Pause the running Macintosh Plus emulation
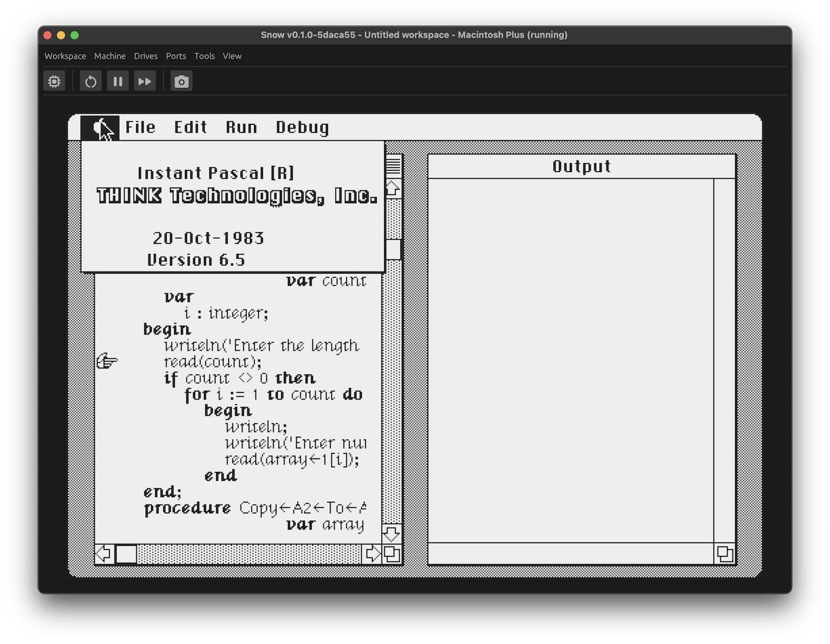The height and width of the screenshot is (644, 830). (118, 81)
